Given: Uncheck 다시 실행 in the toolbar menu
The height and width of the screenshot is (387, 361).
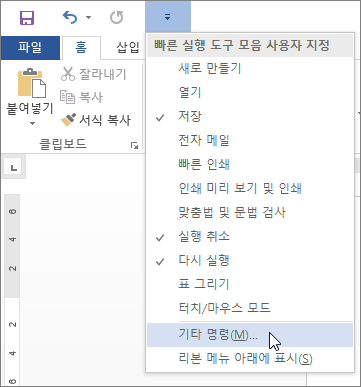Looking at the screenshot, I should coord(250,260).
